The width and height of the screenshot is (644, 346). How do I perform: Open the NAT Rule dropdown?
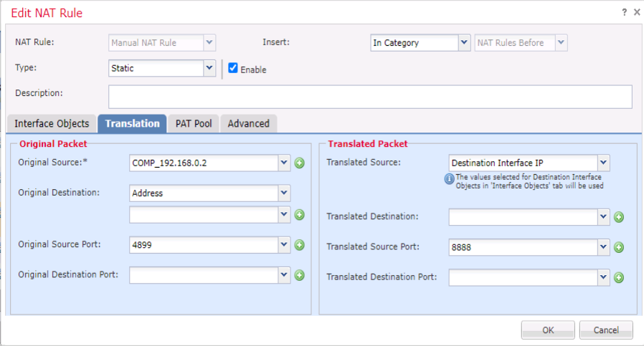209,42
